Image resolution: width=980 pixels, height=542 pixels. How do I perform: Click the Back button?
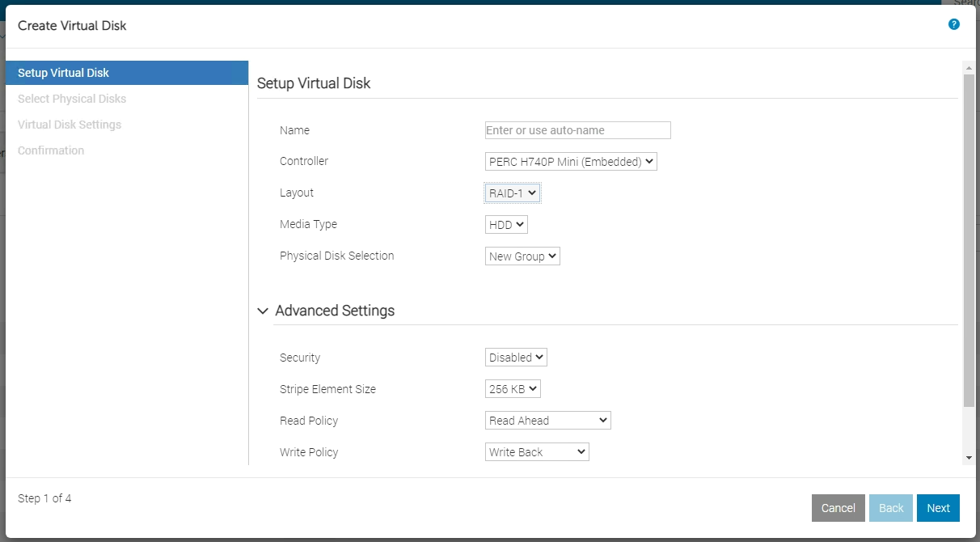[890, 507]
